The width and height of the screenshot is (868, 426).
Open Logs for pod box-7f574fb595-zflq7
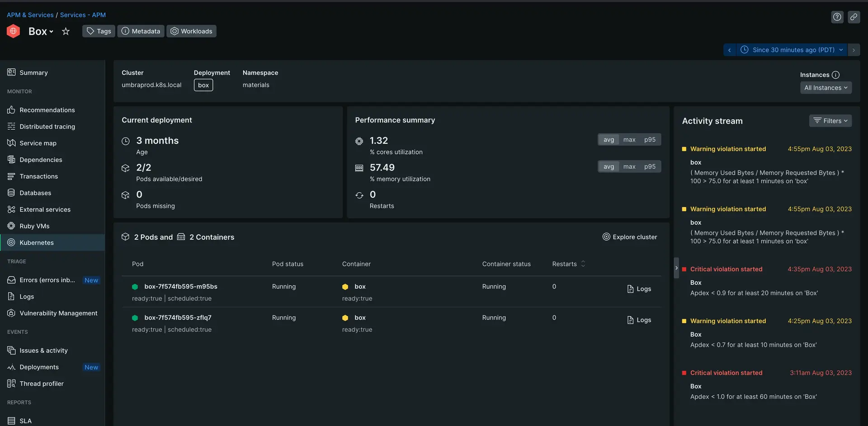(639, 320)
